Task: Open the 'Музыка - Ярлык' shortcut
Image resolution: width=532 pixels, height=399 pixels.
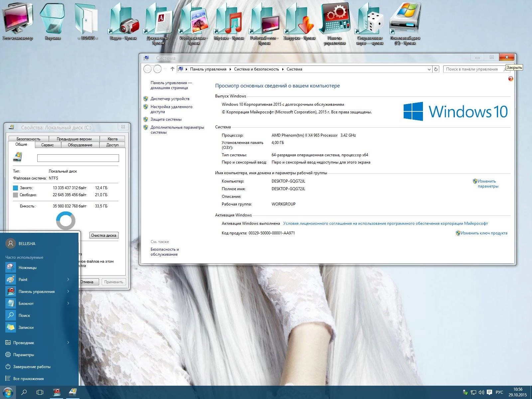Action: click(x=229, y=22)
